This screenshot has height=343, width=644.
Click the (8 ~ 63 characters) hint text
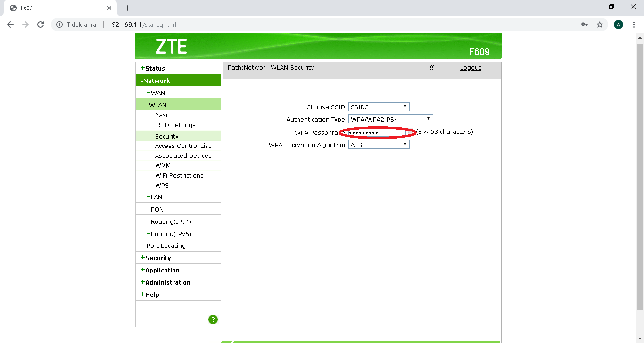[445, 132]
